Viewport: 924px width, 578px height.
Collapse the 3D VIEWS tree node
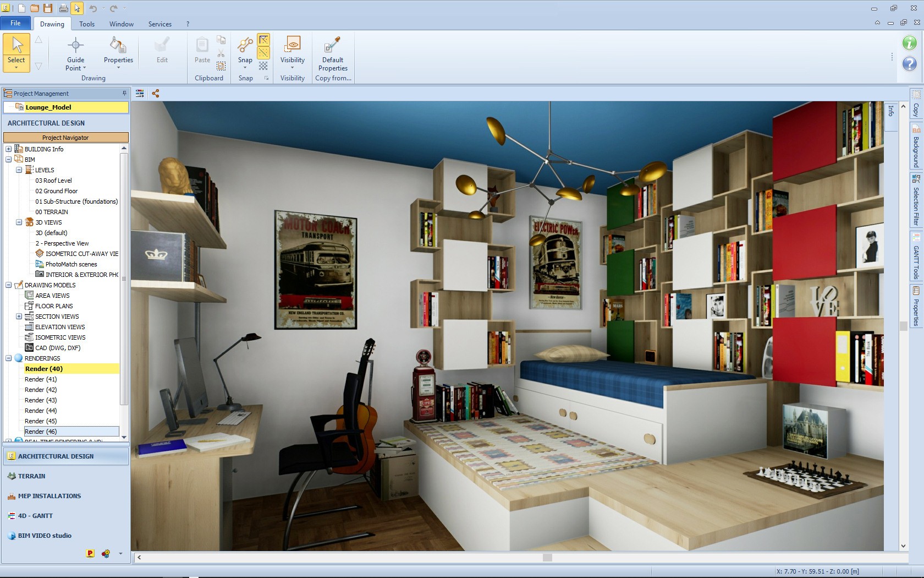point(19,222)
